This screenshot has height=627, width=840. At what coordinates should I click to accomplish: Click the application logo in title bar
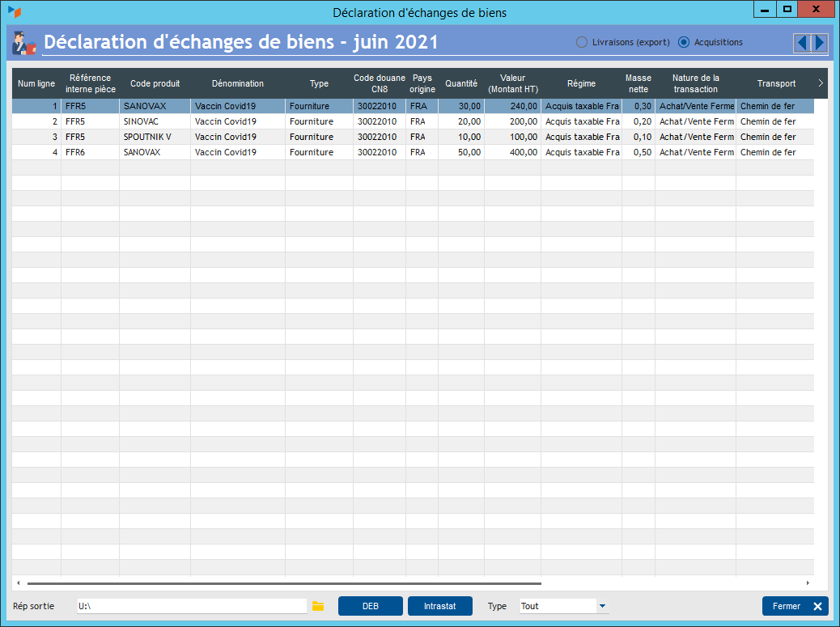tap(14, 11)
